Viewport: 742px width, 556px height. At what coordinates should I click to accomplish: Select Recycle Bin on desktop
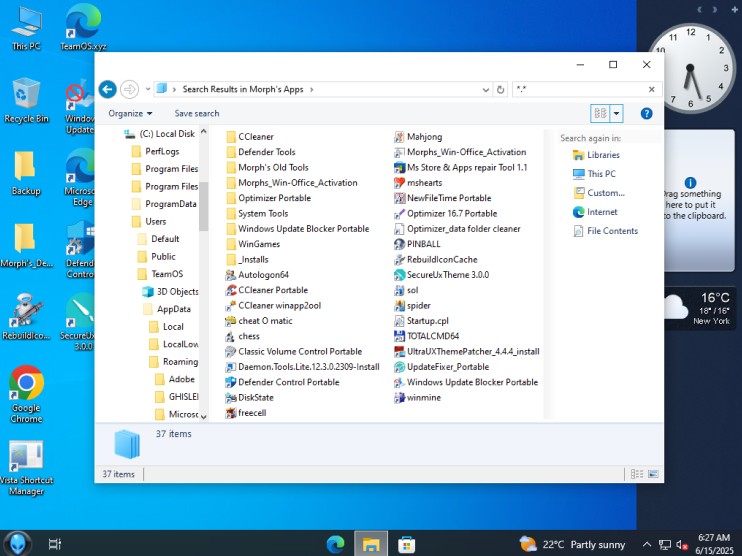[x=26, y=100]
